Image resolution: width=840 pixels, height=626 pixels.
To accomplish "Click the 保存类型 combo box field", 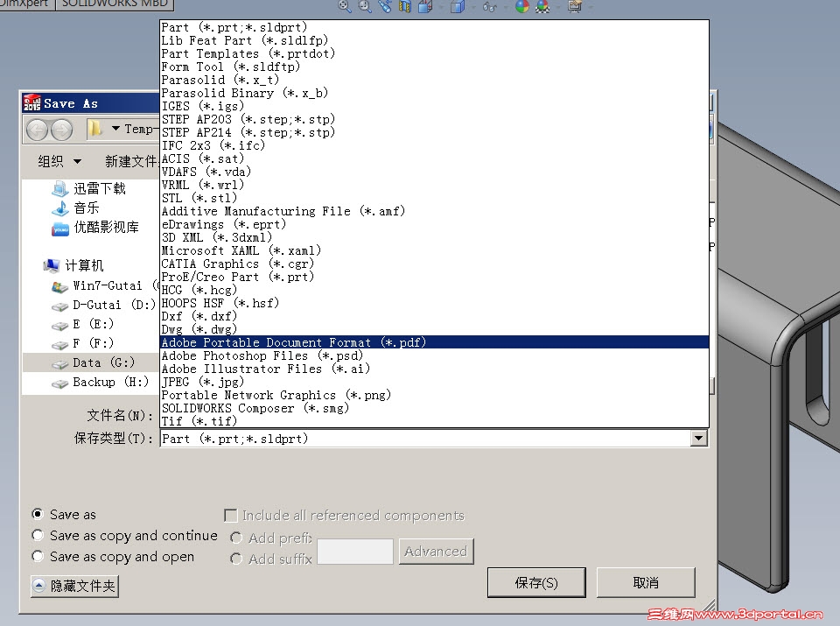I will [434, 439].
